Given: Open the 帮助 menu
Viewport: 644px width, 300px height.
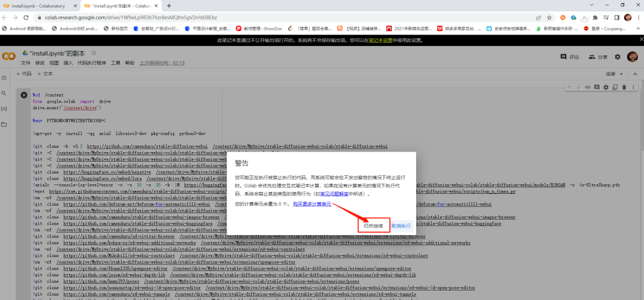Looking at the screenshot, I should [130, 63].
